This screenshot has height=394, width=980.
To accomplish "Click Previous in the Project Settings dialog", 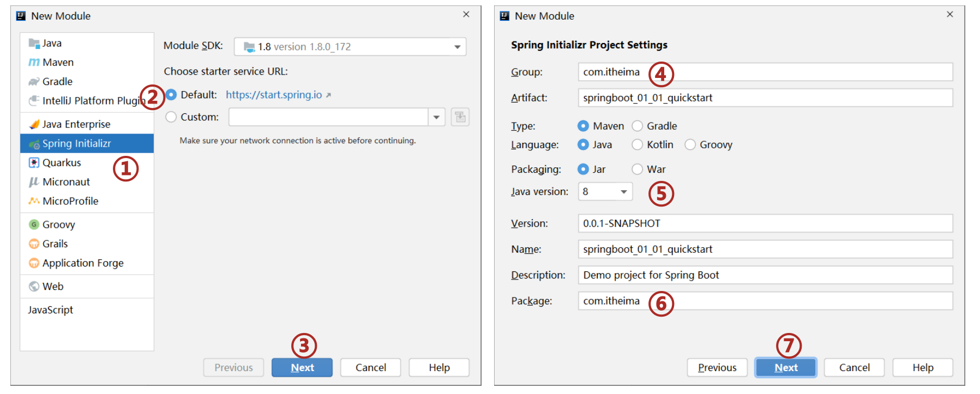I will click(717, 368).
